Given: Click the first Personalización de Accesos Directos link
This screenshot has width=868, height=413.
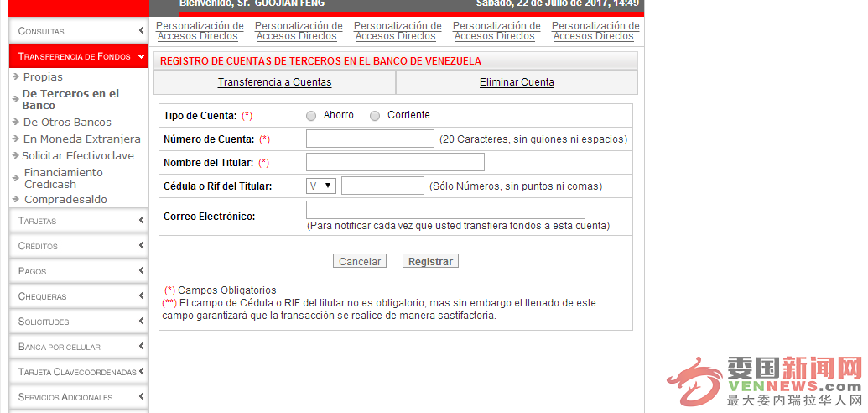Looking at the screenshot, I should (x=200, y=31).
